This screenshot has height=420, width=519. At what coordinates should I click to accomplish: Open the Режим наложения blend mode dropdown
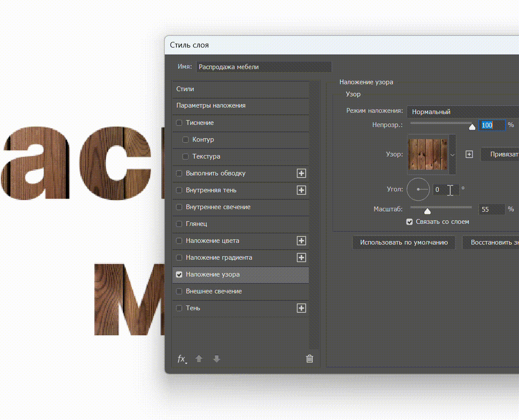click(463, 111)
